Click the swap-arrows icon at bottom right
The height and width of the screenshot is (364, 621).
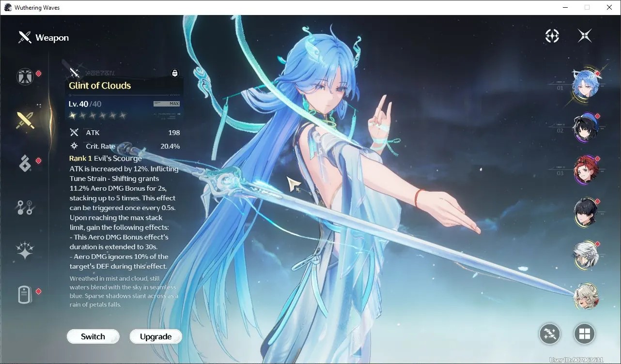[x=550, y=334]
